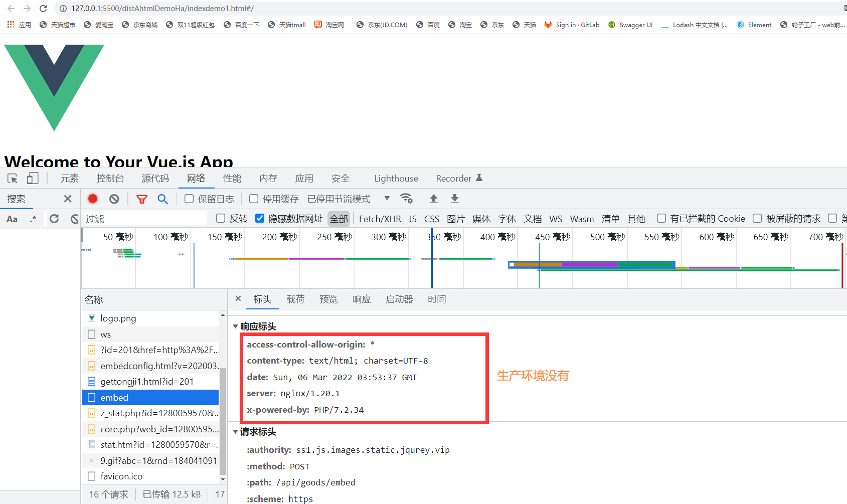847x504 pixels.
Task: Collapse the 响应标头 section
Action: 236,326
